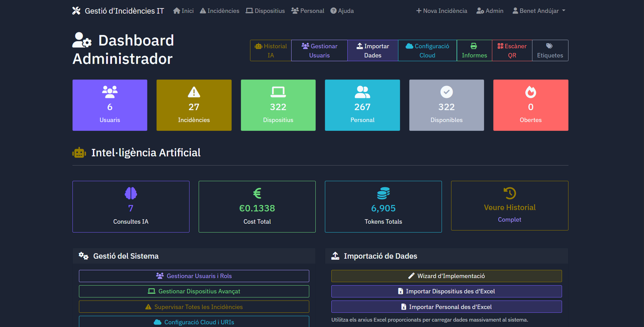The image size is (644, 327).
Task: Open the Dispositius navigation menu item
Action: click(265, 11)
